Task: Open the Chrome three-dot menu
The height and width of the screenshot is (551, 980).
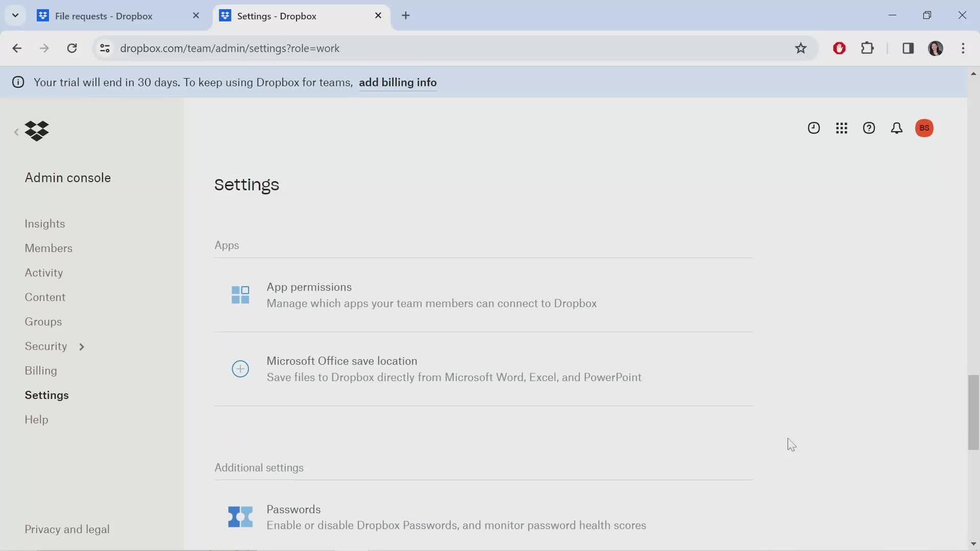Action: (x=963, y=48)
